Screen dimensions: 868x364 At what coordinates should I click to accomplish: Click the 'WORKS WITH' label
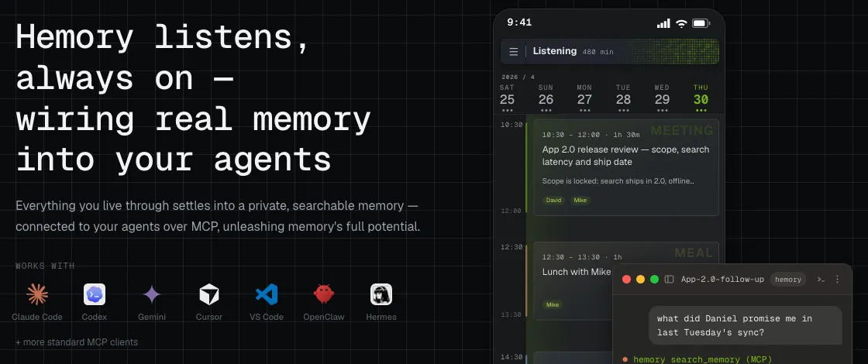click(45, 266)
